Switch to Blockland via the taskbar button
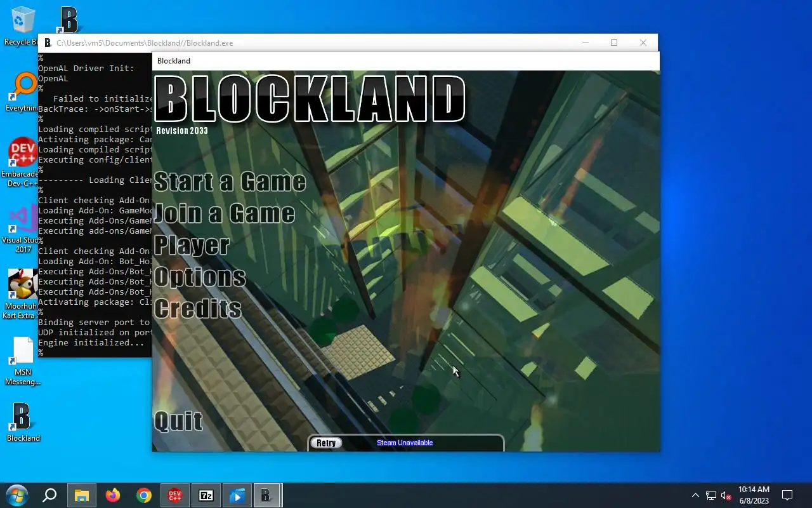 (268, 495)
